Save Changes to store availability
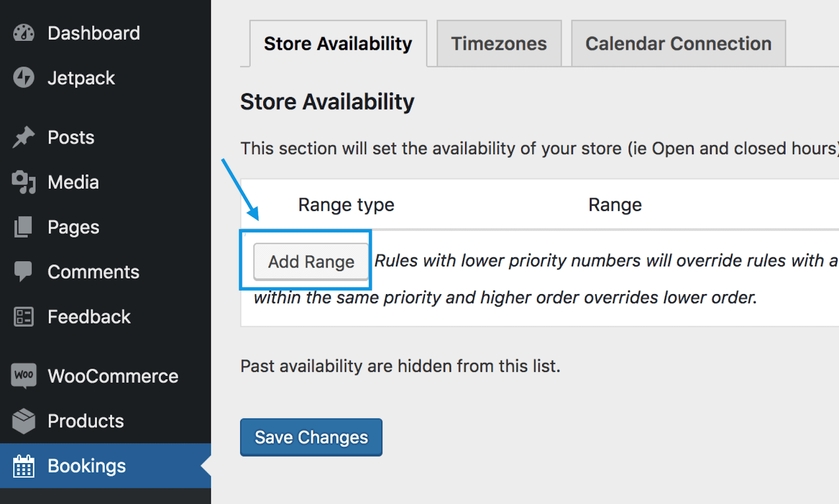Image resolution: width=839 pixels, height=504 pixels. pos(311,437)
